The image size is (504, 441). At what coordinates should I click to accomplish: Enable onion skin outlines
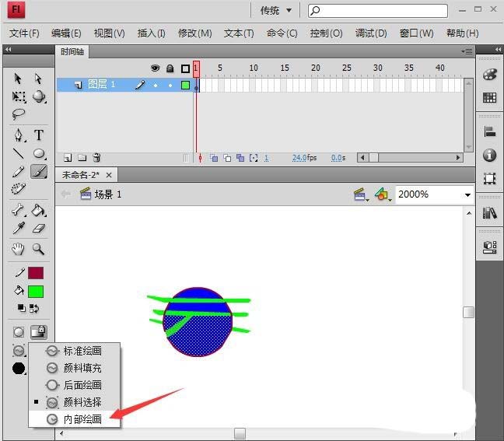pos(227,157)
